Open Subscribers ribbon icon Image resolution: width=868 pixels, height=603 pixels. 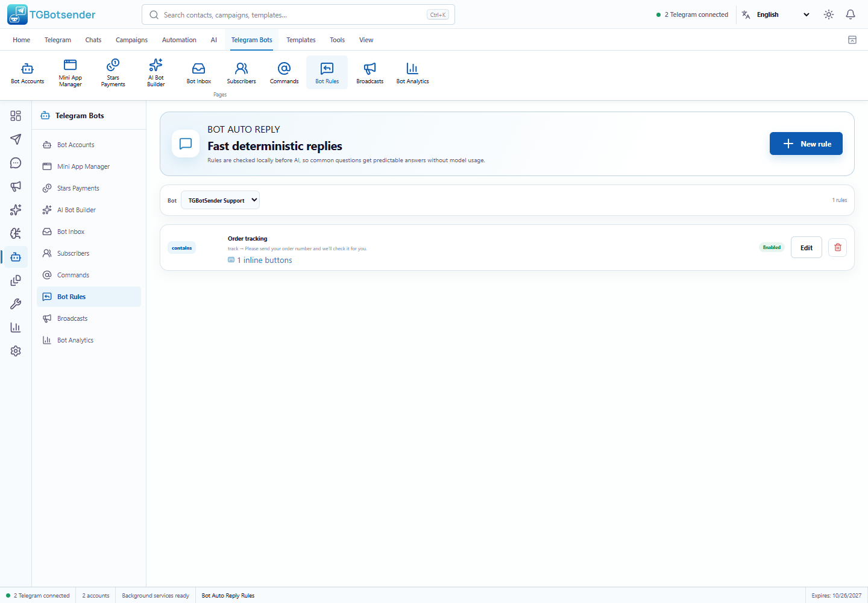(242, 72)
